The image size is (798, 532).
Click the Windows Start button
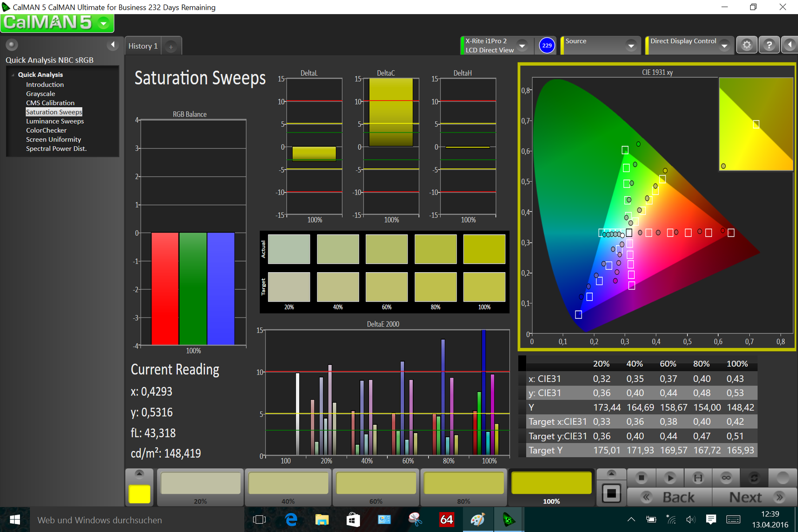tap(15, 520)
